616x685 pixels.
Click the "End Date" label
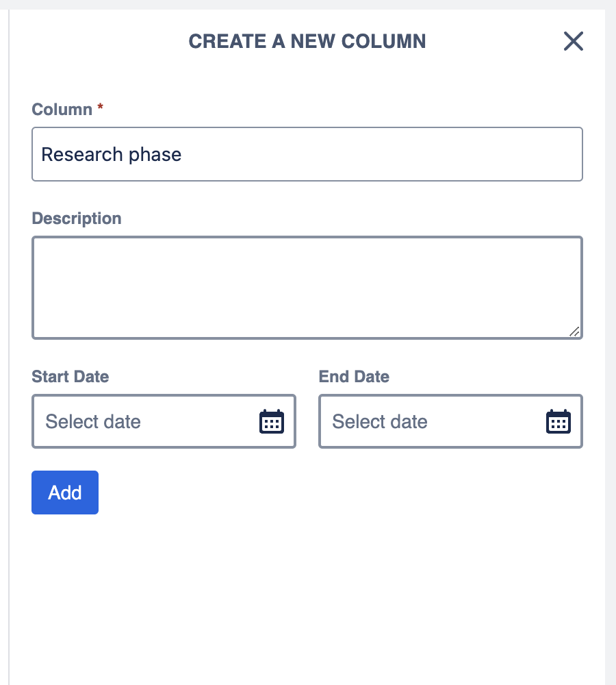(354, 376)
